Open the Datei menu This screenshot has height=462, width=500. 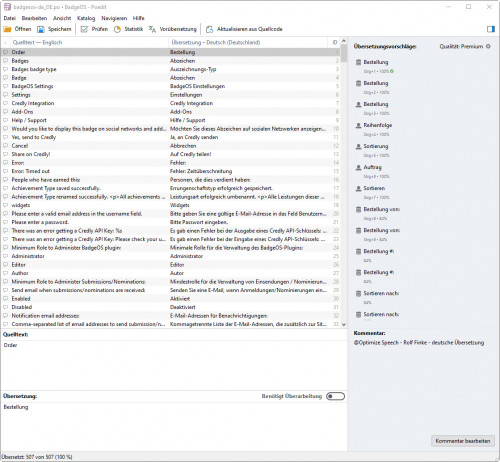pos(10,18)
